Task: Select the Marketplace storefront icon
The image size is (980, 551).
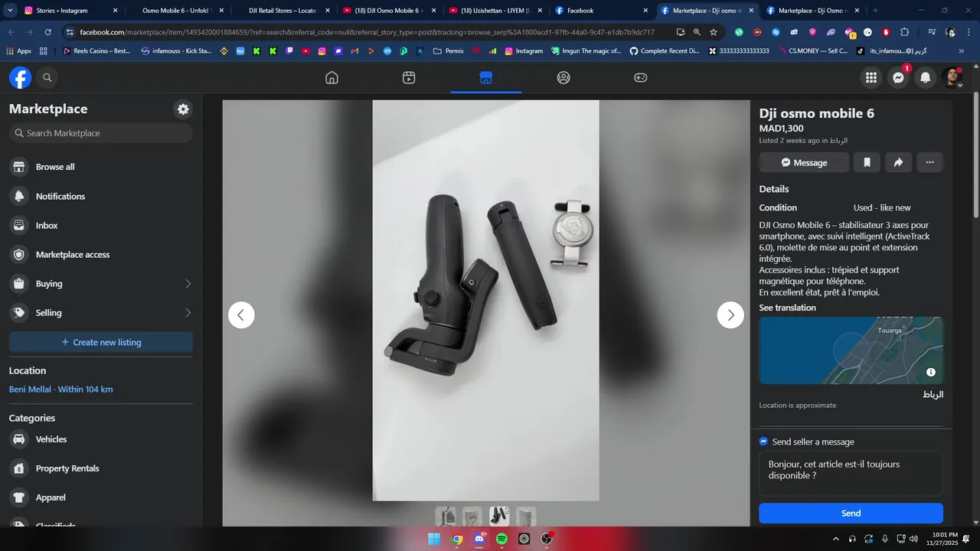Action: (x=485, y=77)
